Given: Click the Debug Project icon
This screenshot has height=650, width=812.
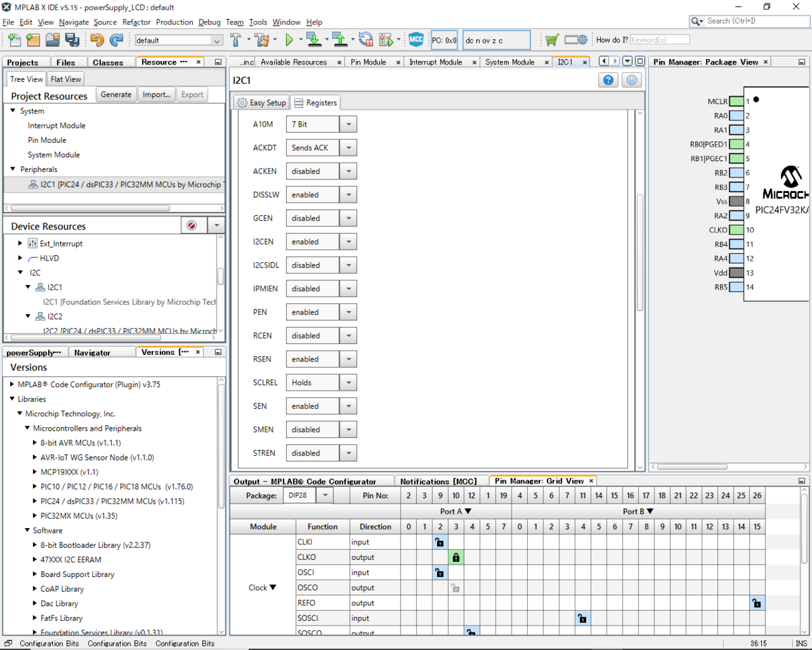Looking at the screenshot, I should point(386,40).
